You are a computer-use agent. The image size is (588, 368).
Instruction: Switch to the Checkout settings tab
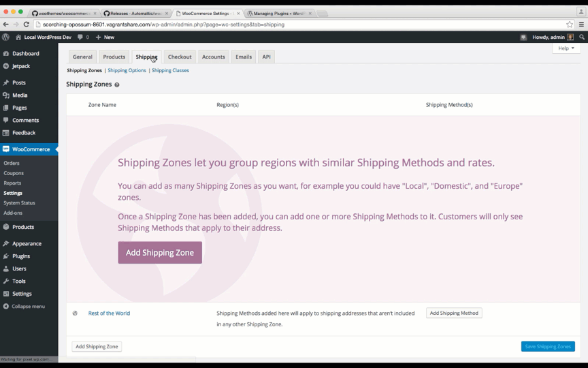180,57
